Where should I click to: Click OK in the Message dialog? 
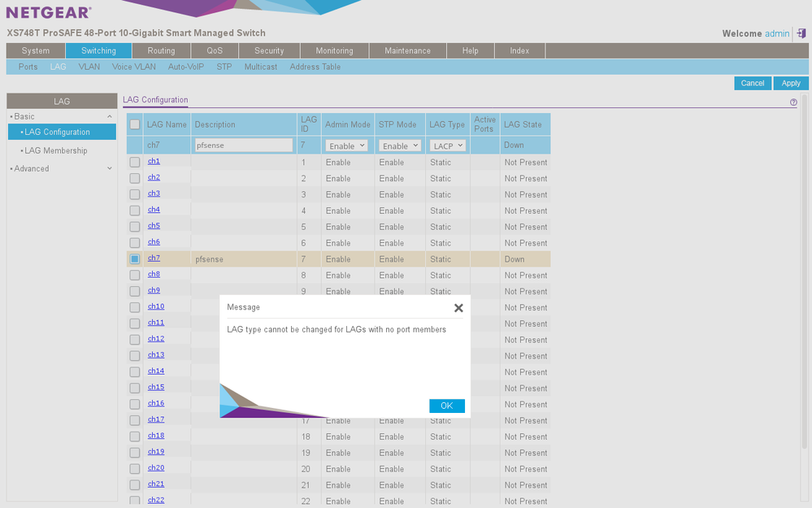pos(447,406)
